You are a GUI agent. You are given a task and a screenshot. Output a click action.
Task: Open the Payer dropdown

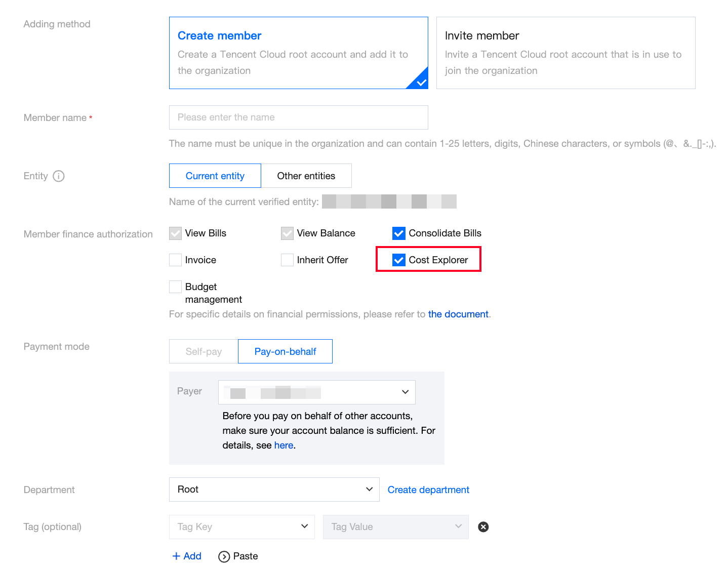[316, 392]
